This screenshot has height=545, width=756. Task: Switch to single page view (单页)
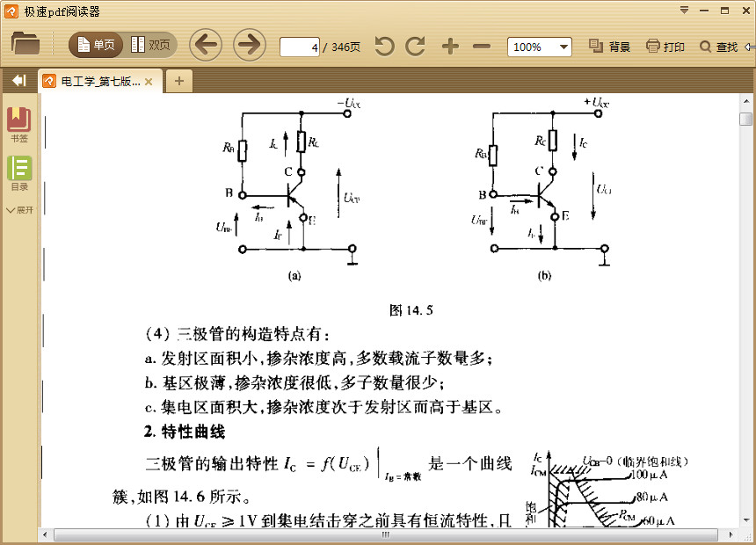[x=96, y=45]
